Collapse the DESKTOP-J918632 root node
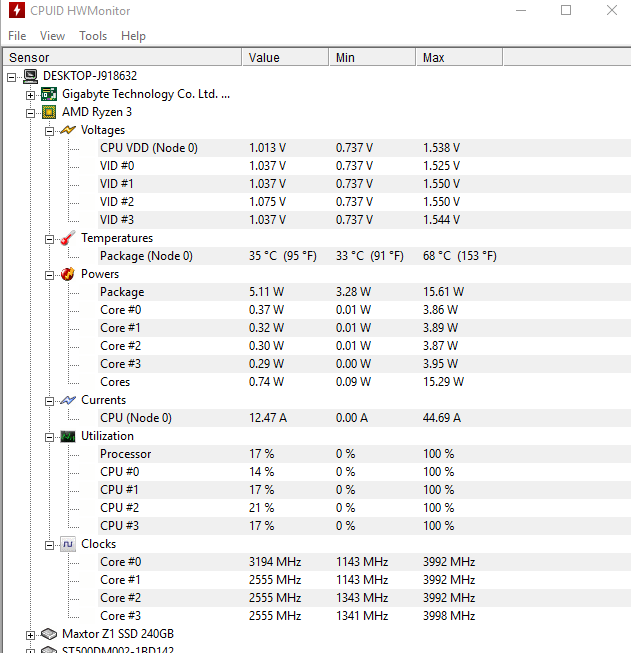This screenshot has width=631, height=653. point(12,77)
